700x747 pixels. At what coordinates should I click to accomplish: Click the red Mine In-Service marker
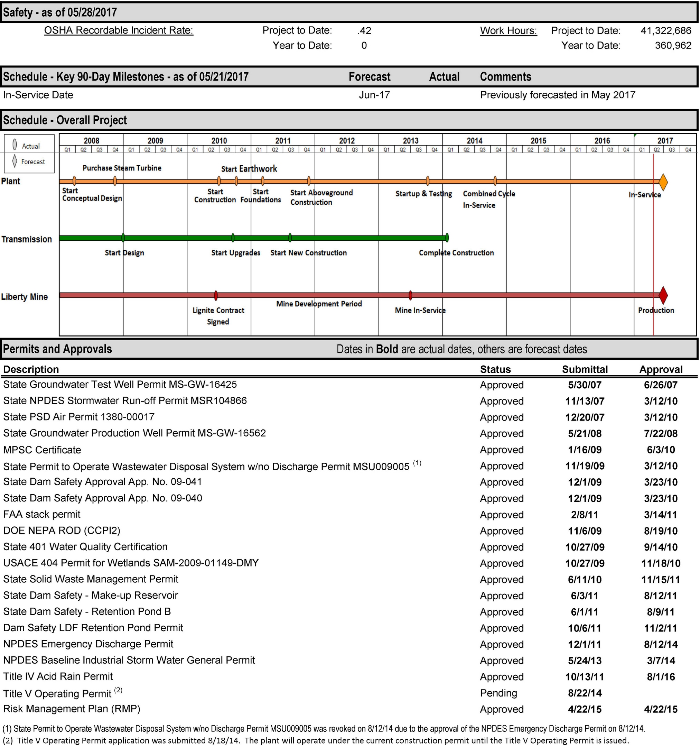coord(410,295)
